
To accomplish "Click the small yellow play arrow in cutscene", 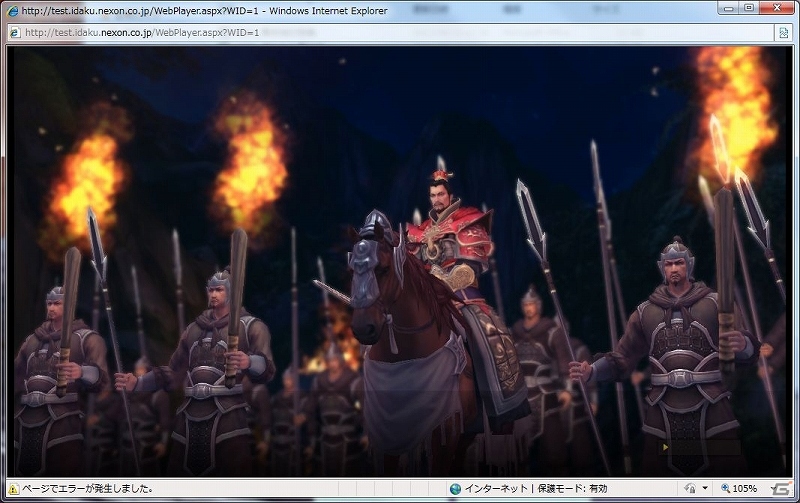I will 665,447.
